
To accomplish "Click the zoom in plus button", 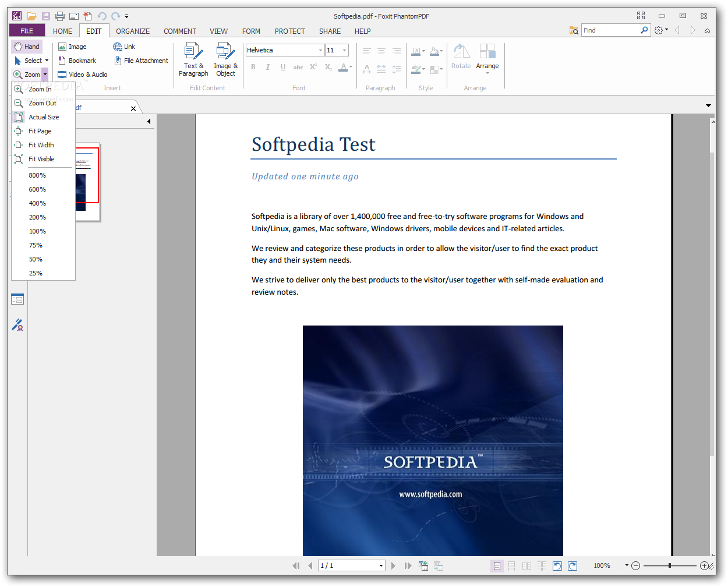I will pyautogui.click(x=704, y=565).
